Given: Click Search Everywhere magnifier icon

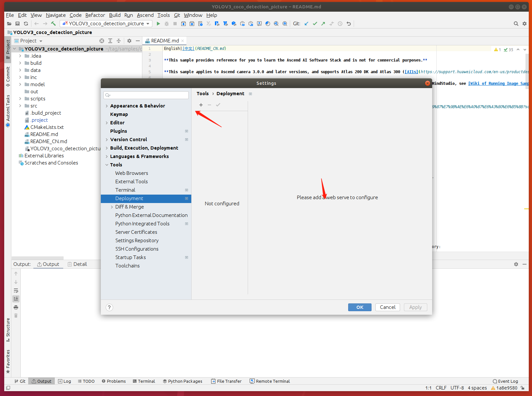Looking at the screenshot, I should coord(516,24).
